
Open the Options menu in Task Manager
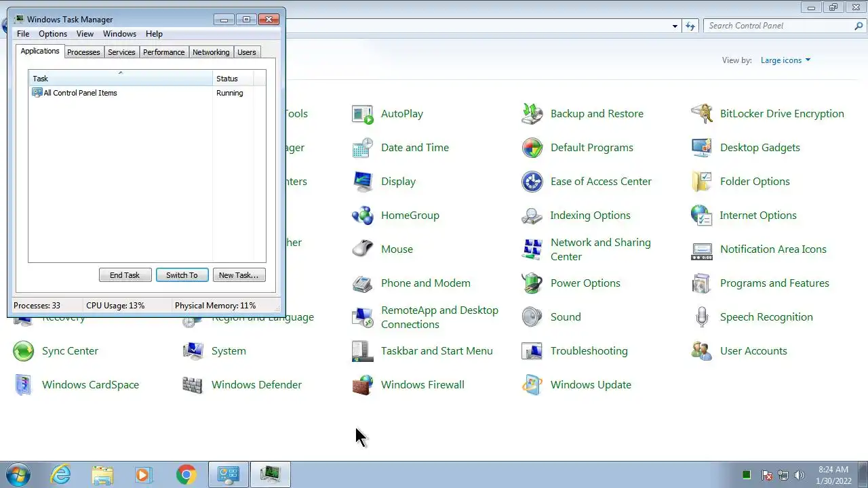point(53,34)
